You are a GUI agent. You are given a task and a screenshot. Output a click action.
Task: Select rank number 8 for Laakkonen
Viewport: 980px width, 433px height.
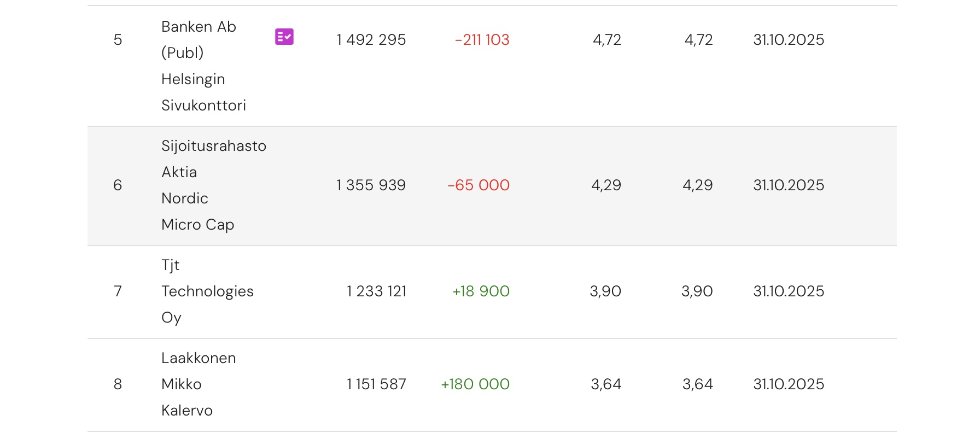118,384
